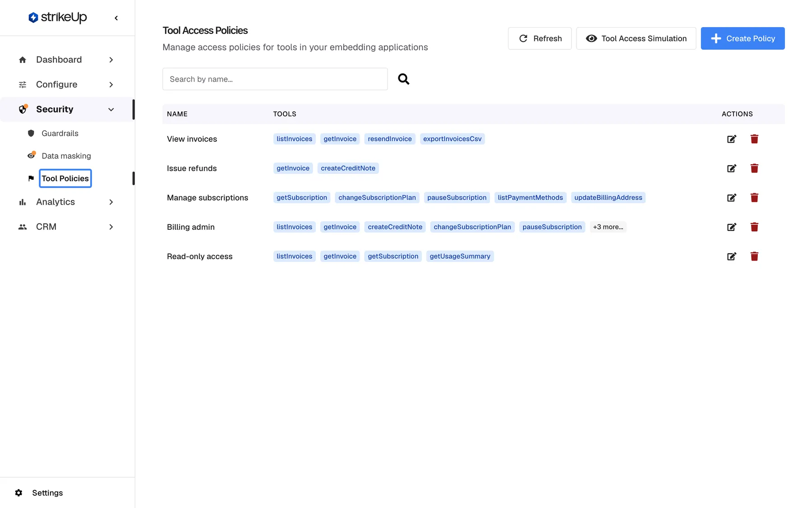
Task: Click the Guardrails shield icon
Action: 31,133
